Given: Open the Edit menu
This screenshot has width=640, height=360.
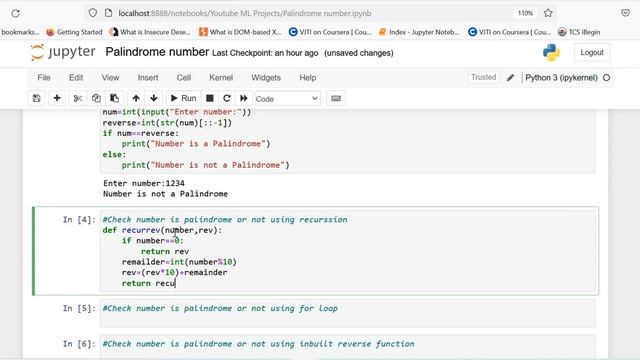Looking at the screenshot, I should 76,78.
